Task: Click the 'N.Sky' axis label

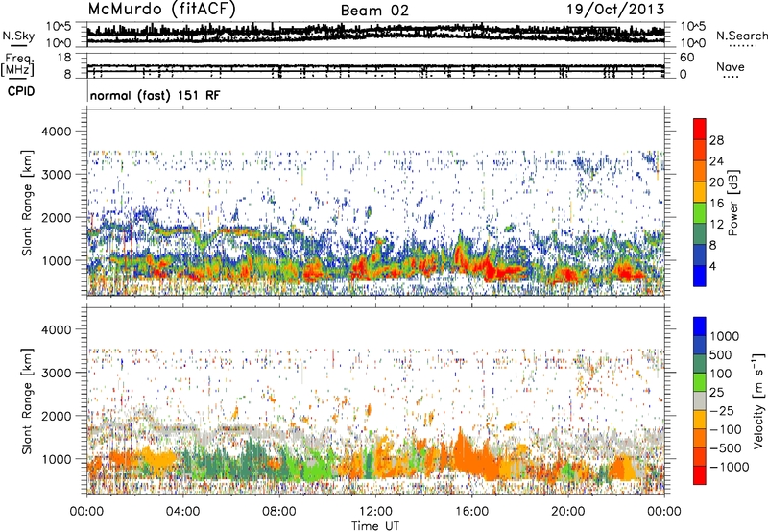Action: point(18,36)
